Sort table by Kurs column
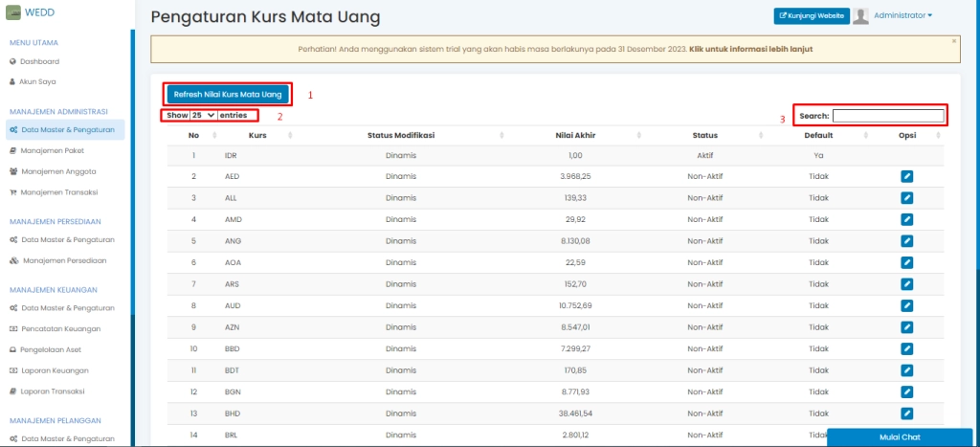 [x=257, y=136]
